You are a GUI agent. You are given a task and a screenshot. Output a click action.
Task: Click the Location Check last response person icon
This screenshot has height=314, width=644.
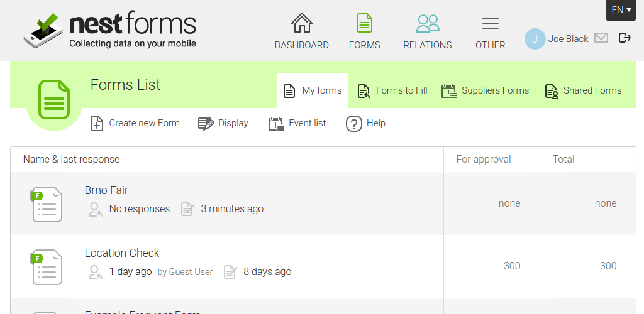[96, 272]
